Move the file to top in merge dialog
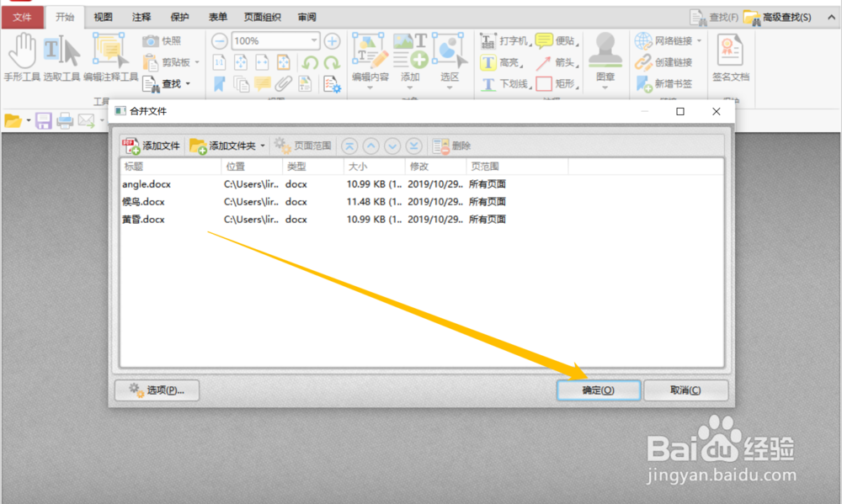 349,146
